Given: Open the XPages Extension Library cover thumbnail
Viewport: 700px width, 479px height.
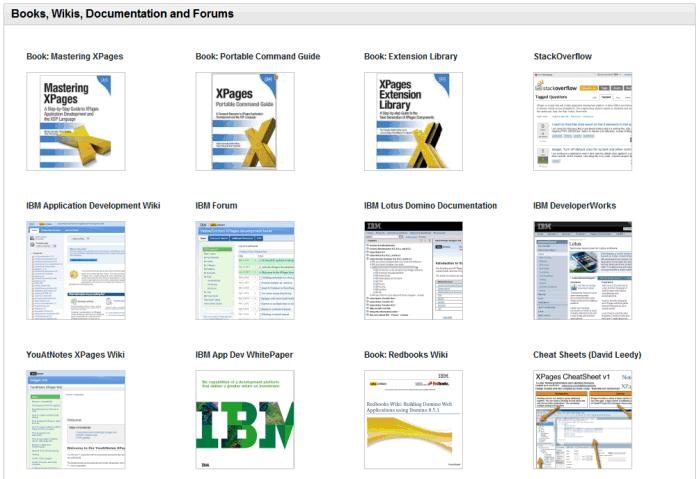Looking at the screenshot, I should (413, 121).
